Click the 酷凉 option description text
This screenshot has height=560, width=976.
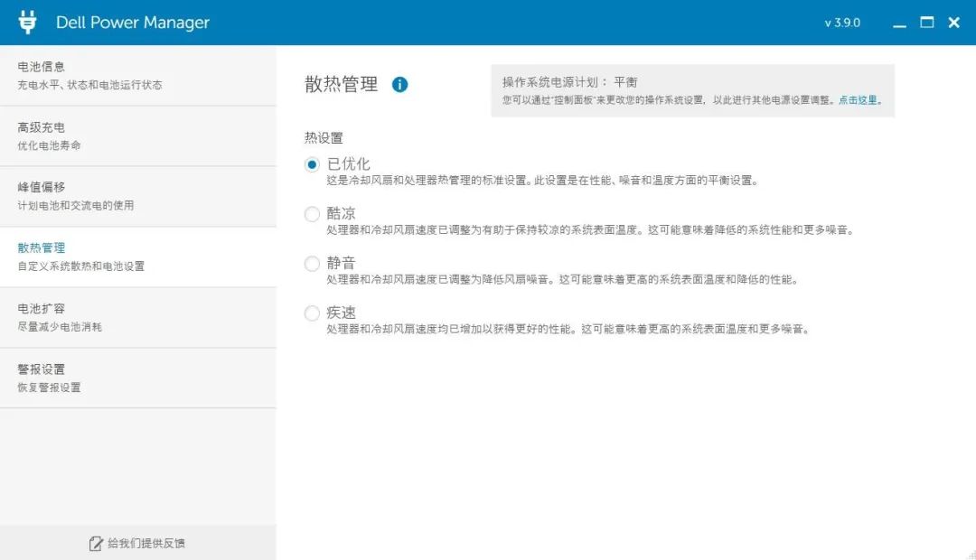[591, 230]
